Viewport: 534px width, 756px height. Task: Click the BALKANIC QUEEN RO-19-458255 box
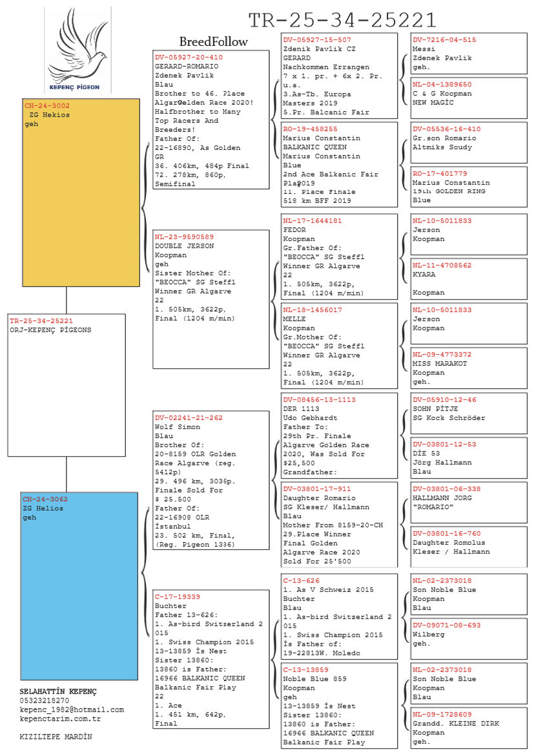[x=340, y=165]
